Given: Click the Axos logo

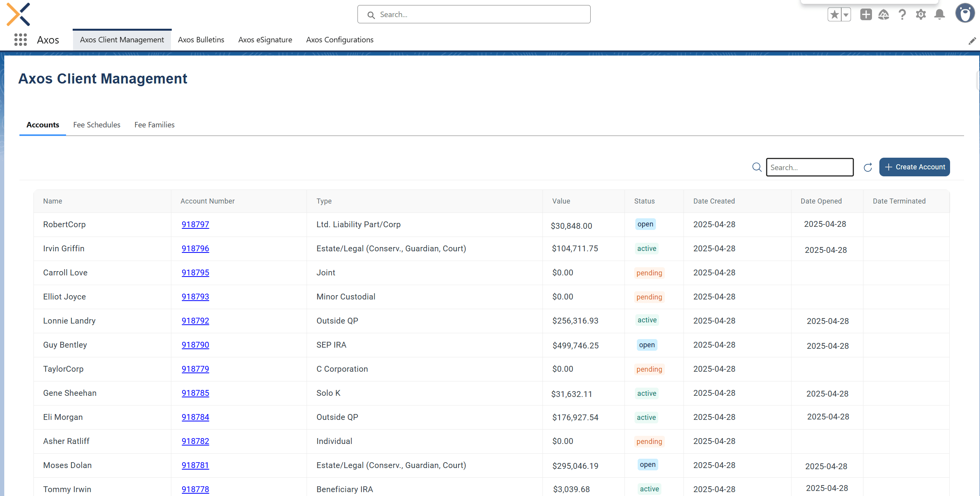Looking at the screenshot, I should (x=18, y=14).
